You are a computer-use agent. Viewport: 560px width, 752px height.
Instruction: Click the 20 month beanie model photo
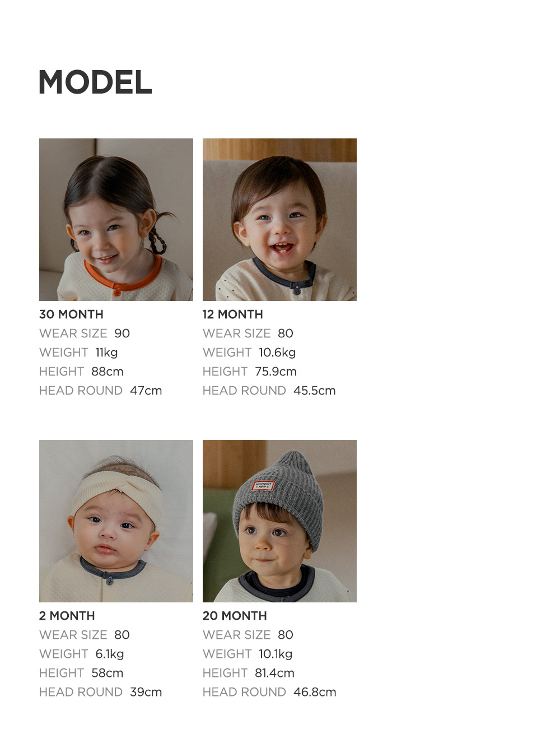pos(279,521)
